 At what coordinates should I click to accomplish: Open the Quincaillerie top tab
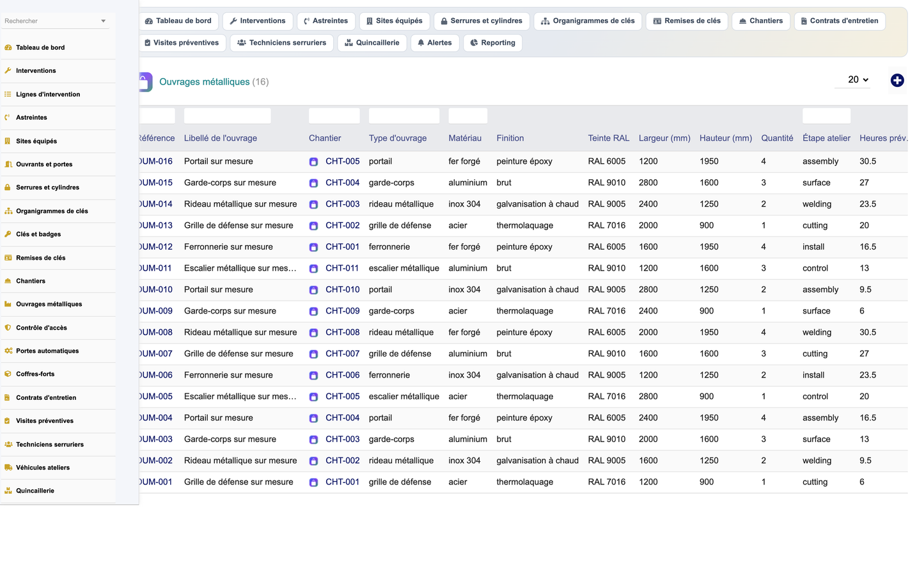[x=372, y=43]
